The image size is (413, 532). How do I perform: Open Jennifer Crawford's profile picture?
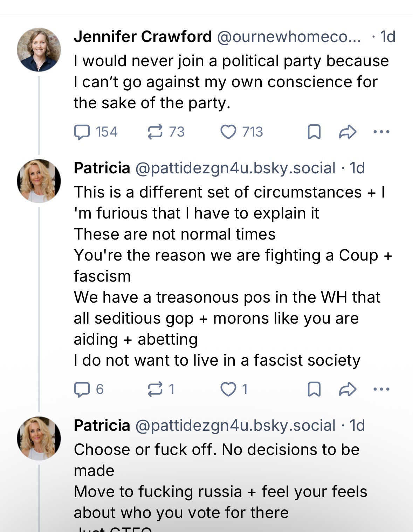coord(39,50)
